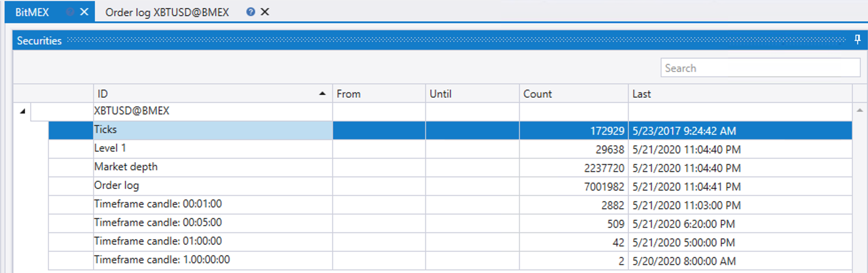Select Timeframe candle: 00:05:00 row

point(450,223)
